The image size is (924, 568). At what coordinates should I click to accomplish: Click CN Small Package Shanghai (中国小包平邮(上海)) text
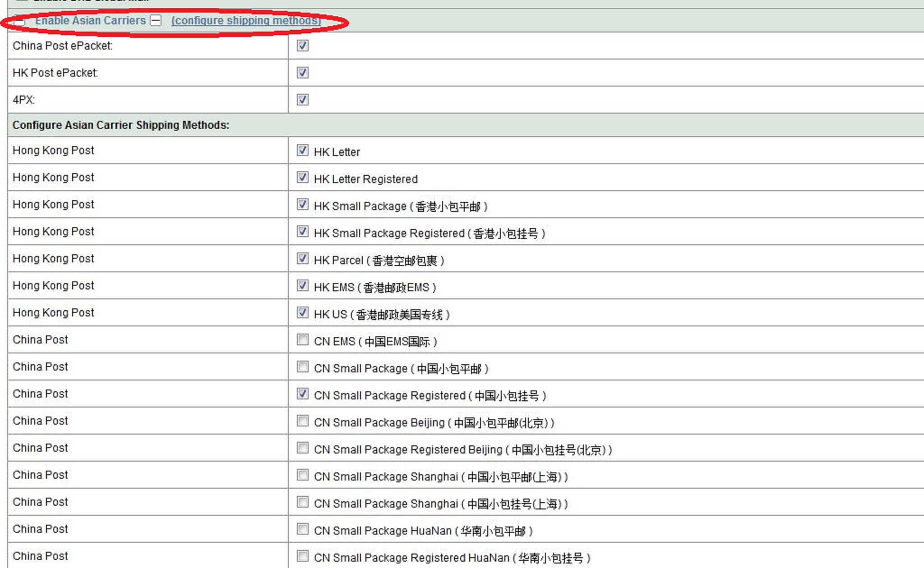pyautogui.click(x=441, y=476)
